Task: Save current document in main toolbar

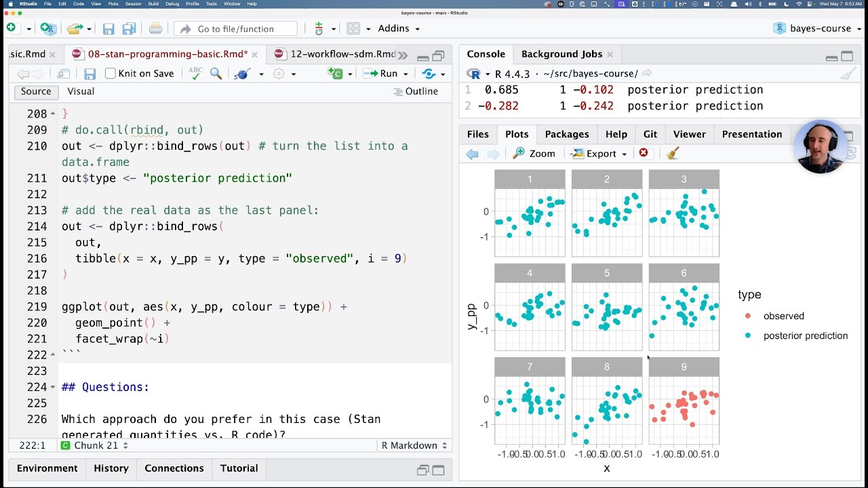Action: (x=108, y=28)
